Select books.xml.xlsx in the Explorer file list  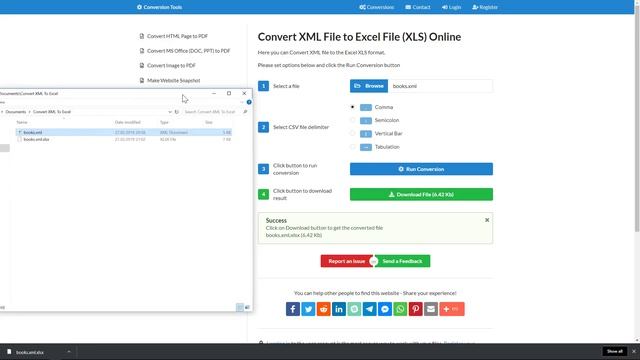124,139
